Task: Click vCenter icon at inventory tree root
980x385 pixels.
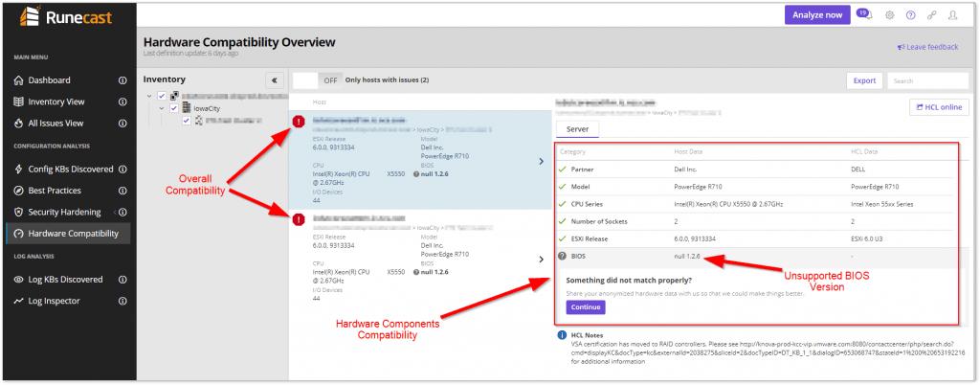Action: click(174, 96)
